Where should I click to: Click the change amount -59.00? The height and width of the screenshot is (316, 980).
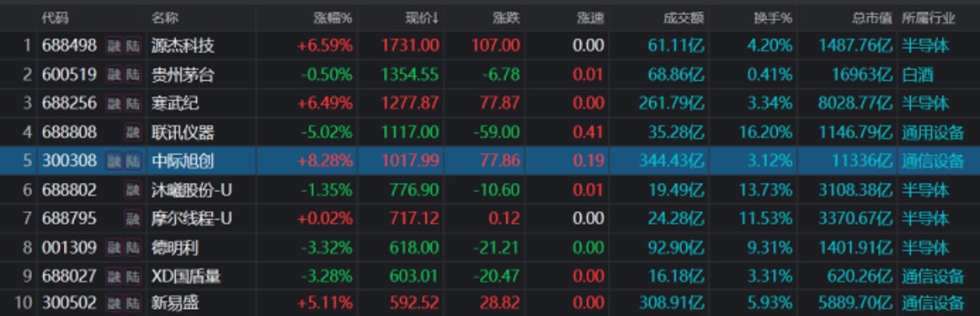tap(496, 132)
